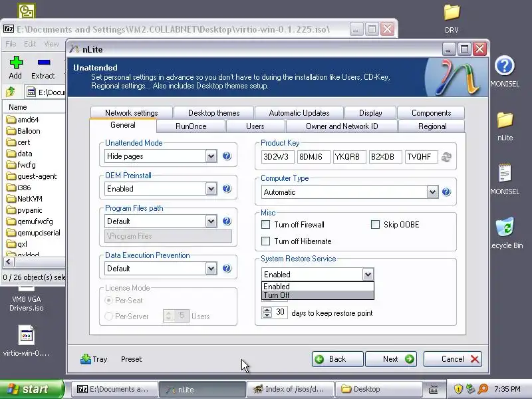Click the up-folder icon in 7-Zip
The height and width of the screenshot is (399, 532).
coord(11,92)
